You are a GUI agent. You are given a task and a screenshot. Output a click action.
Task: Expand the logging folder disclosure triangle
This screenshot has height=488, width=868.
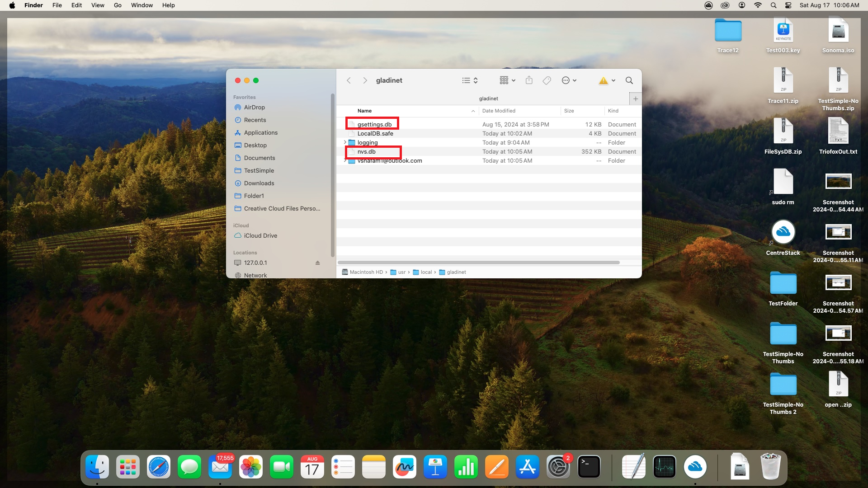(x=345, y=142)
